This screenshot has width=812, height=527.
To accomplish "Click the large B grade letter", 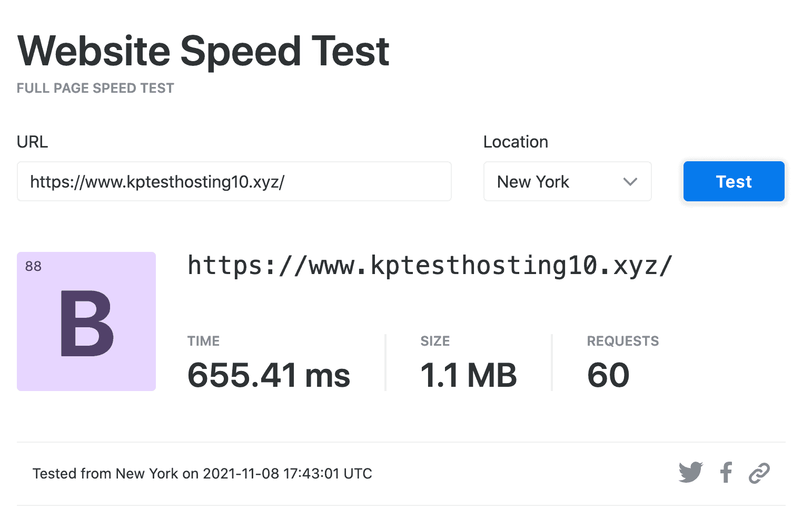I will coord(86,324).
